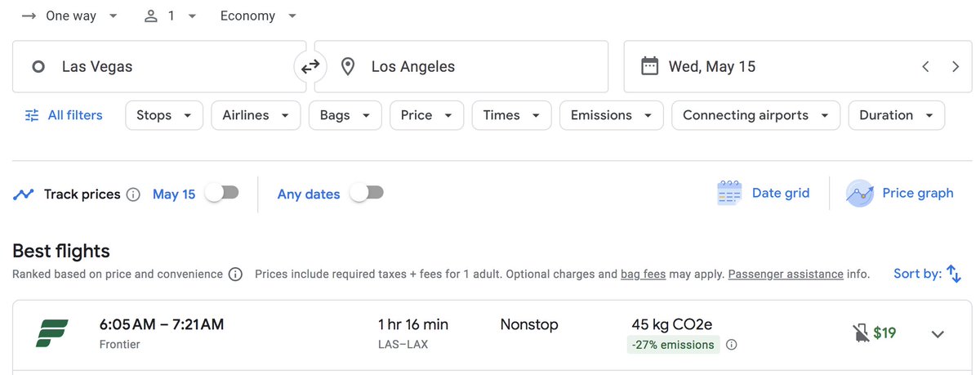
Task: Click the emissions info icon for Frontier flight
Action: click(732, 345)
